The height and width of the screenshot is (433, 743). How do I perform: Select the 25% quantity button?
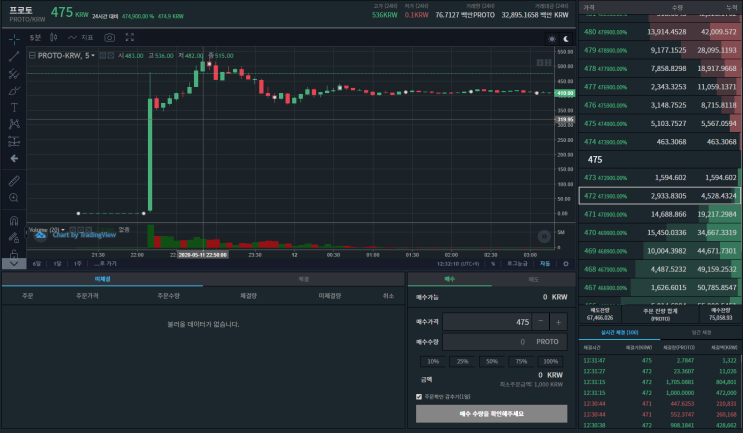(x=462, y=361)
